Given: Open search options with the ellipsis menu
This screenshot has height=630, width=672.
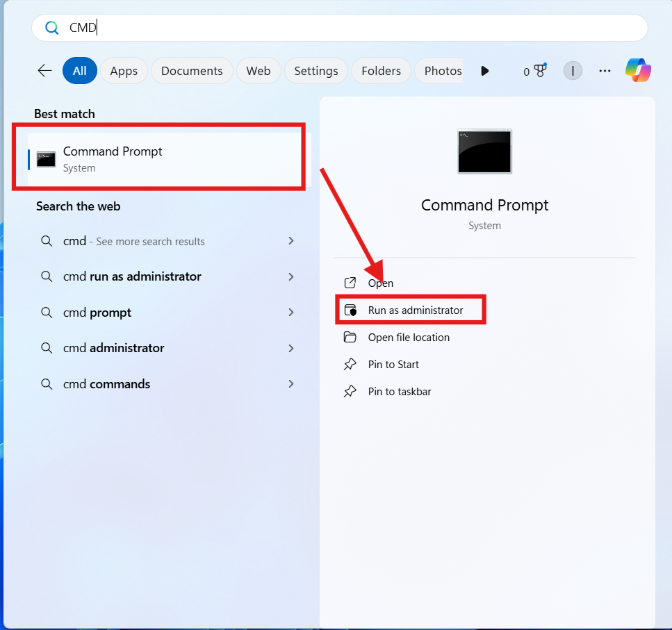Looking at the screenshot, I should 605,70.
